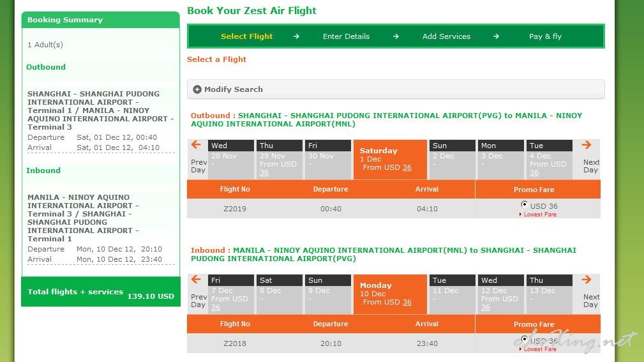Viewport: 644px width, 362px height.
Task: Click the Book Your Zest Air Flight heading
Action: pyautogui.click(x=251, y=11)
